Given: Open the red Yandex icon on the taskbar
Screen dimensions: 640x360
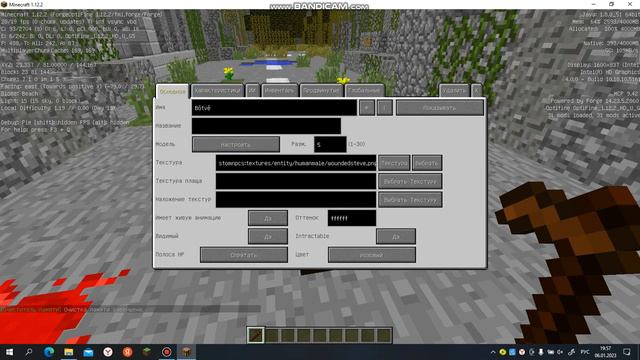Looking at the screenshot, I should click(x=127, y=352).
